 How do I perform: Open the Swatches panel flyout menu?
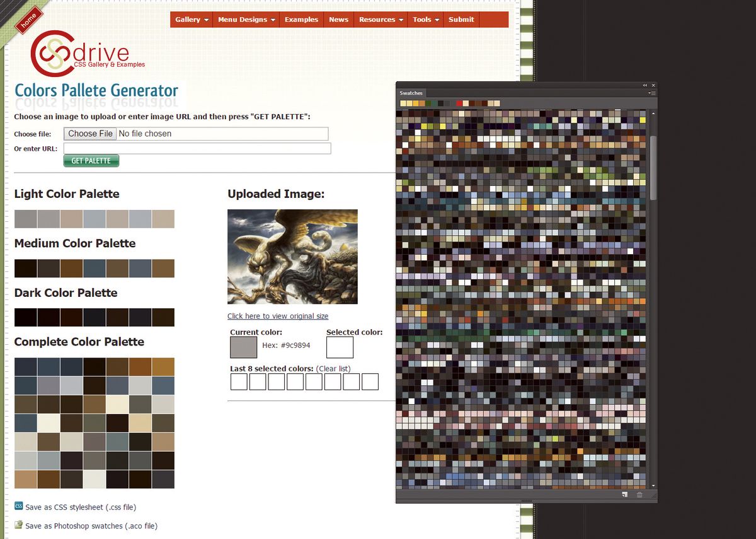(x=651, y=93)
